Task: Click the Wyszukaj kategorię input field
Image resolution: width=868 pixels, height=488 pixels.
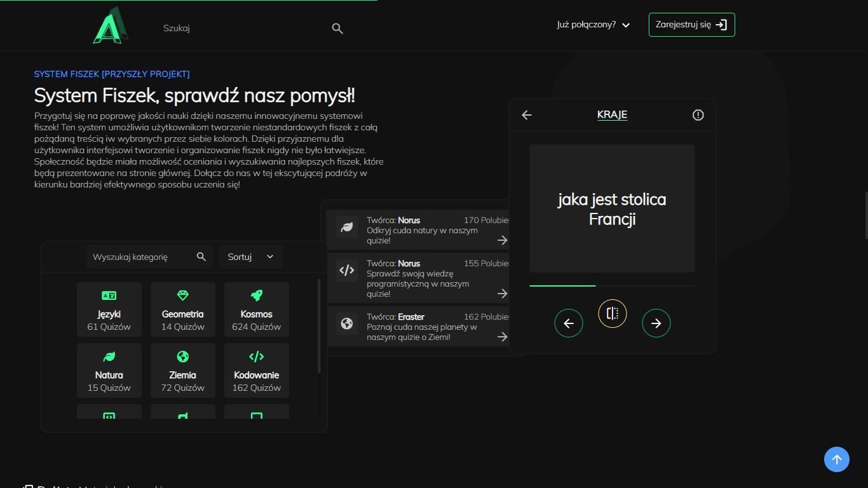Action: 140,257
